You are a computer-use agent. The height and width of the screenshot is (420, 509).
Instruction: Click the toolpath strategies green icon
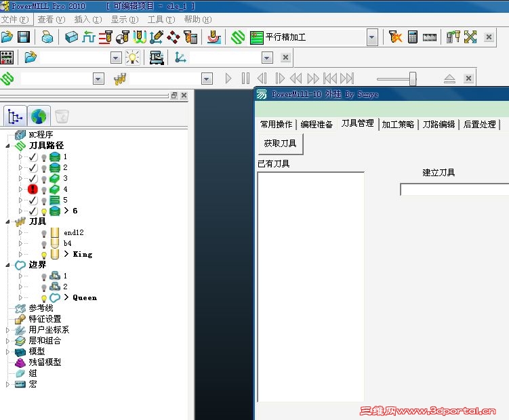pyautogui.click(x=238, y=37)
